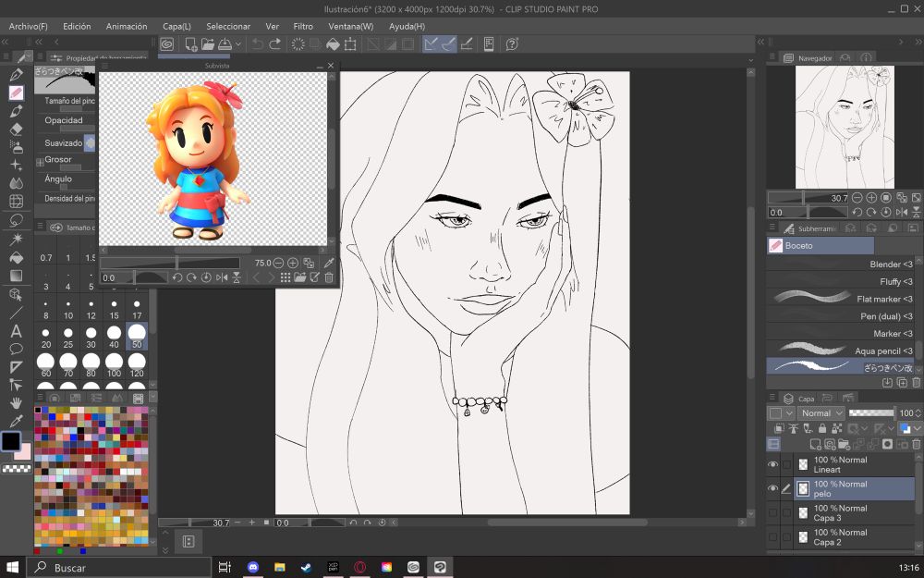Create a new layer folder

844,444
